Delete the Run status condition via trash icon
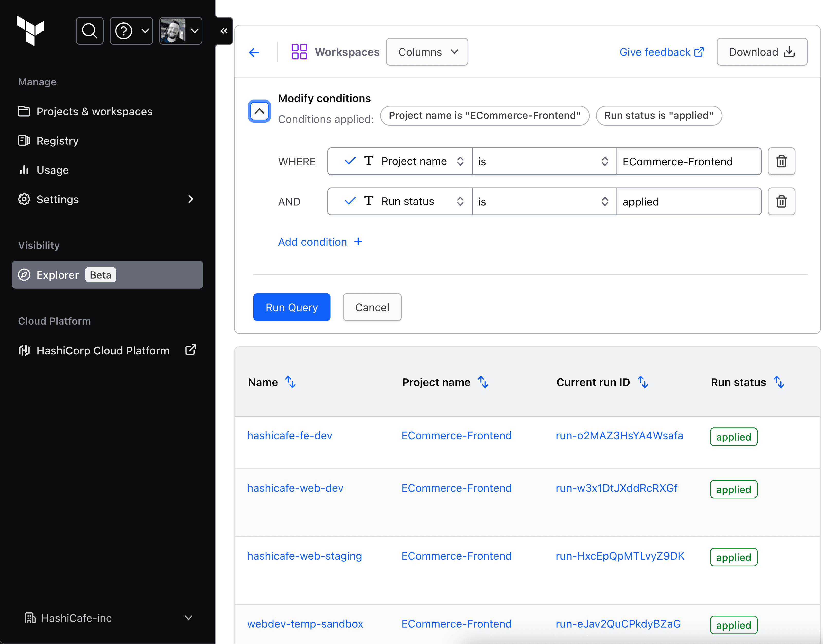823x644 pixels. coord(781,201)
